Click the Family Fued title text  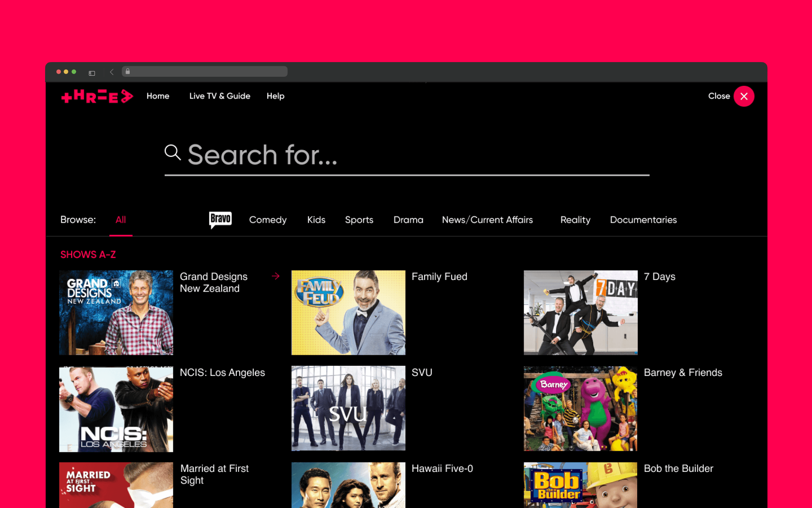pos(439,277)
